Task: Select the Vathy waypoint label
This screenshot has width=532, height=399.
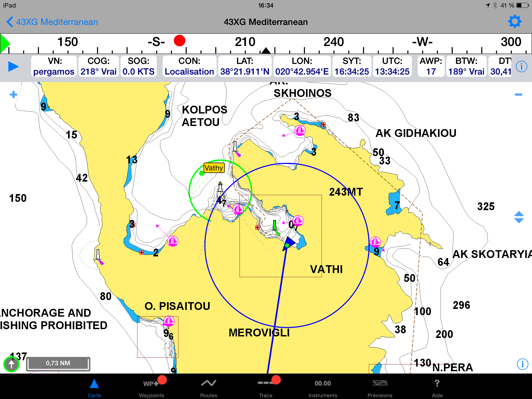Action: pos(214,168)
